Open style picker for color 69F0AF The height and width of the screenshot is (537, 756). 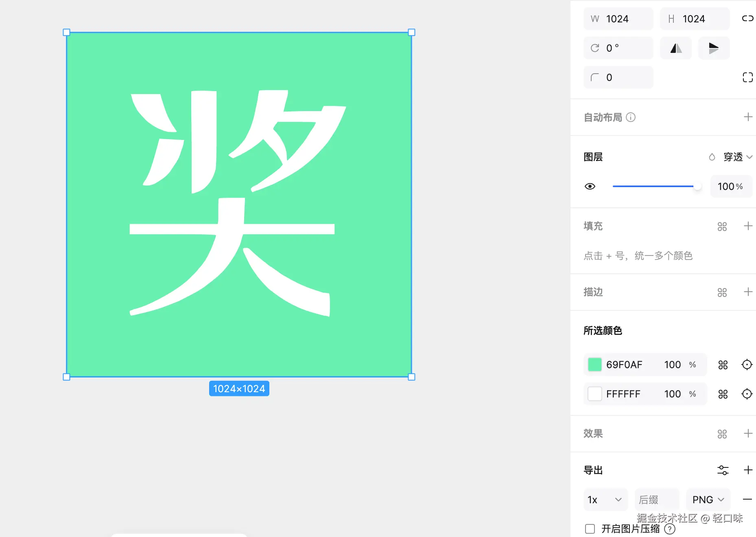pos(723,365)
